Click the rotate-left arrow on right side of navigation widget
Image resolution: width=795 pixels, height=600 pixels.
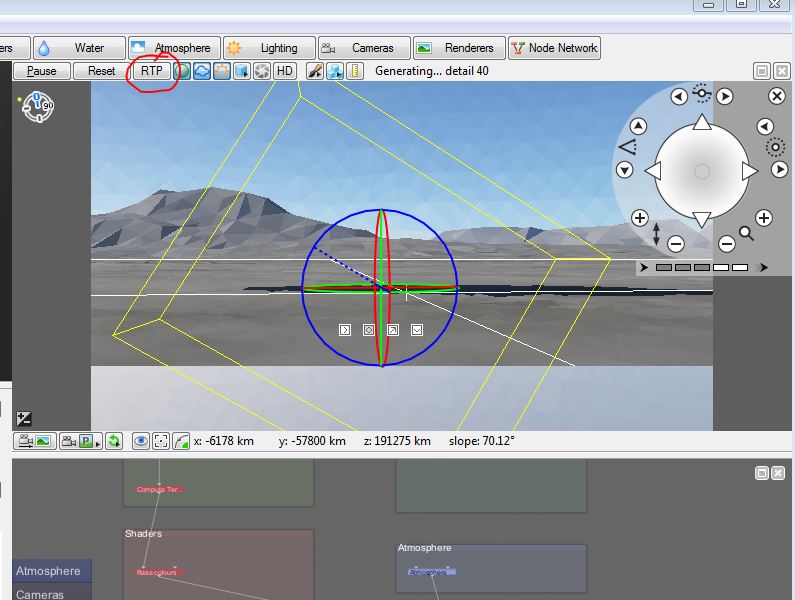click(x=765, y=126)
